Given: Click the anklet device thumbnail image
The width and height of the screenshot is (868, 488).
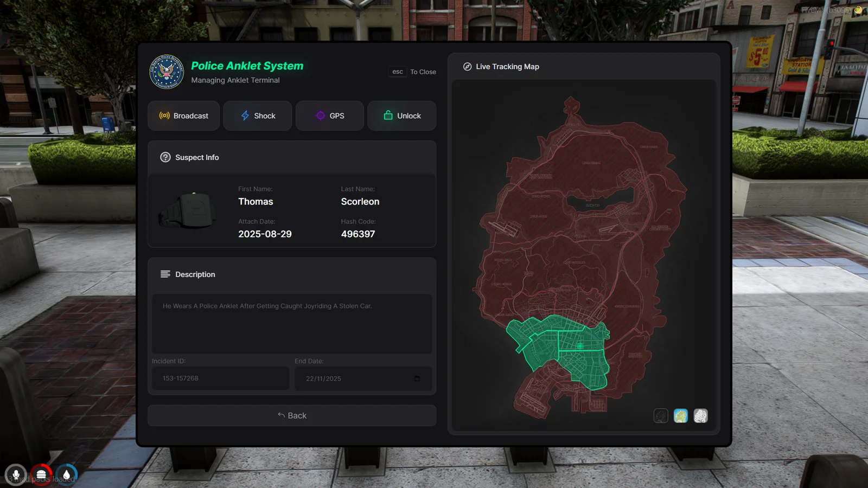Looking at the screenshot, I should 188,210.
